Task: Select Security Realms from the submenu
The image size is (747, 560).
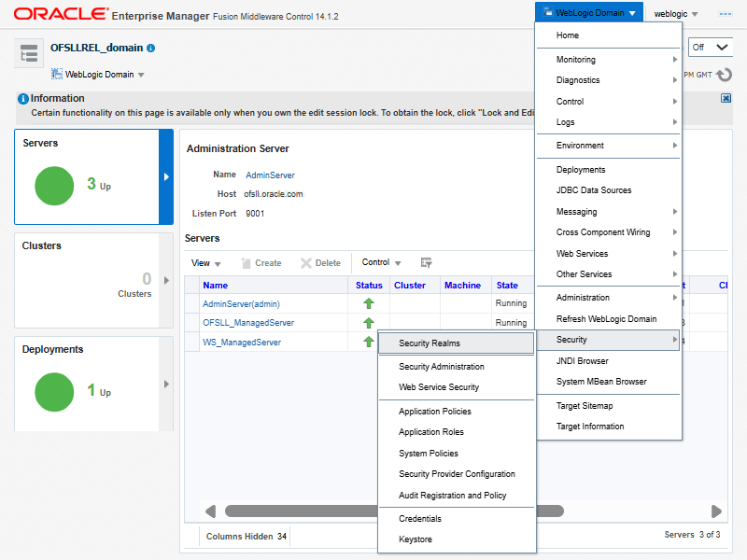Action: pos(430,343)
